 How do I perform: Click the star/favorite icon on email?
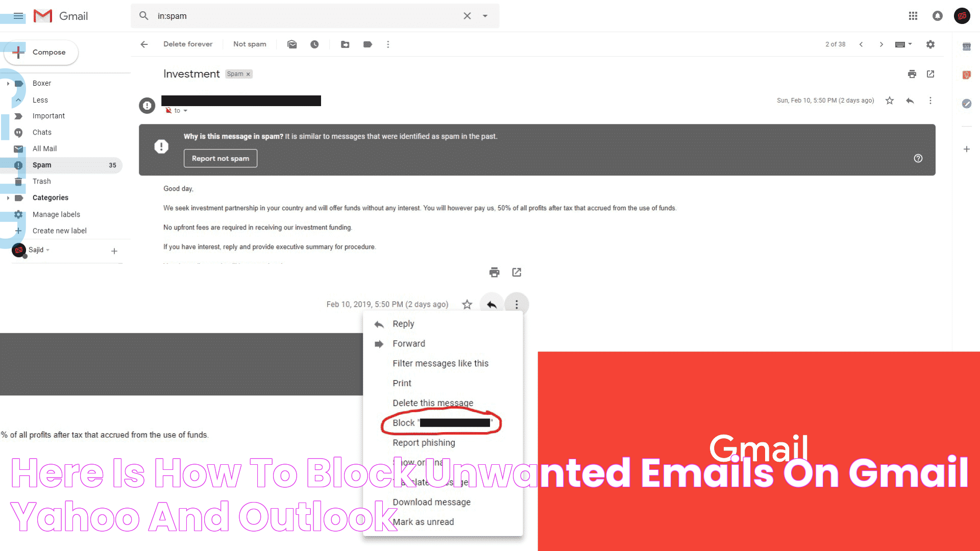click(x=889, y=100)
